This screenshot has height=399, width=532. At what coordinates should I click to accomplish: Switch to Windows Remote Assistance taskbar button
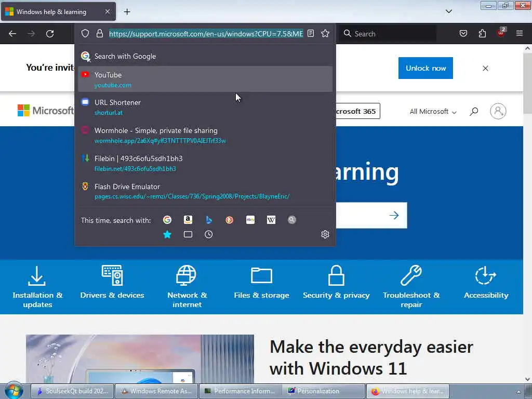click(x=156, y=391)
